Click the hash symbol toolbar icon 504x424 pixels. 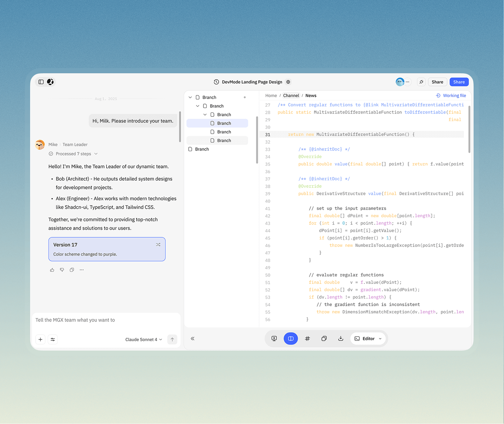click(307, 339)
